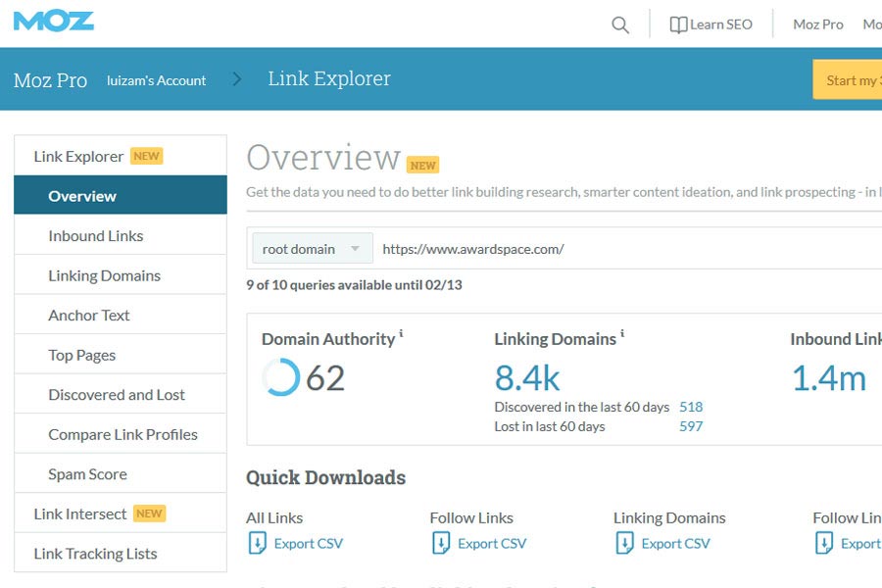Switch to the Inbound Links section

(x=95, y=235)
